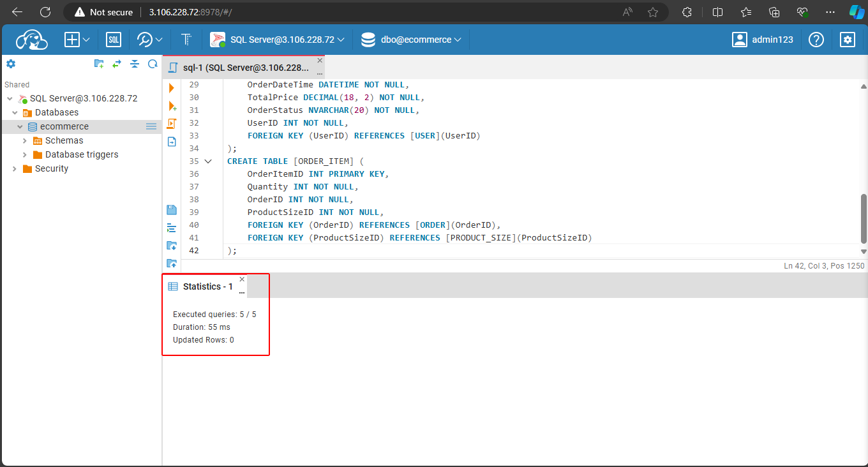868x467 pixels.
Task: Toggle link with editor arrows icon
Action: coord(117,64)
